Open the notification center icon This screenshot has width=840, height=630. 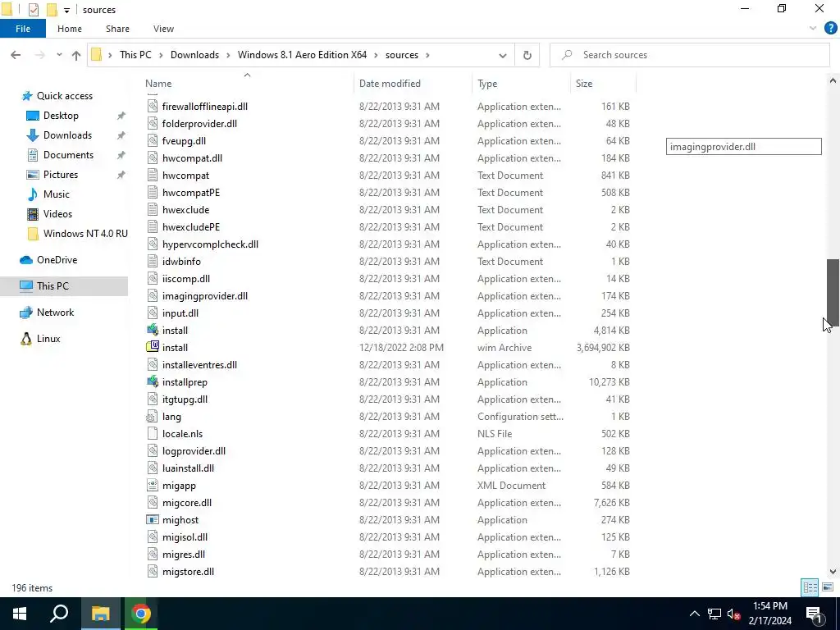coord(814,614)
